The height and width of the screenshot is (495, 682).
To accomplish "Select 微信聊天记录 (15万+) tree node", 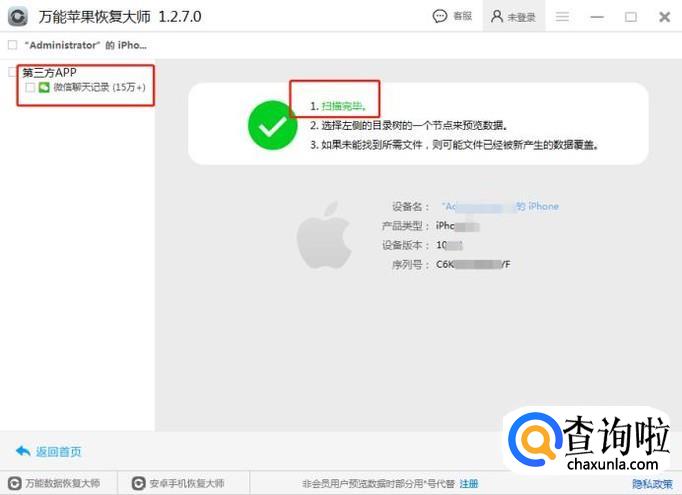I will tap(99, 87).
